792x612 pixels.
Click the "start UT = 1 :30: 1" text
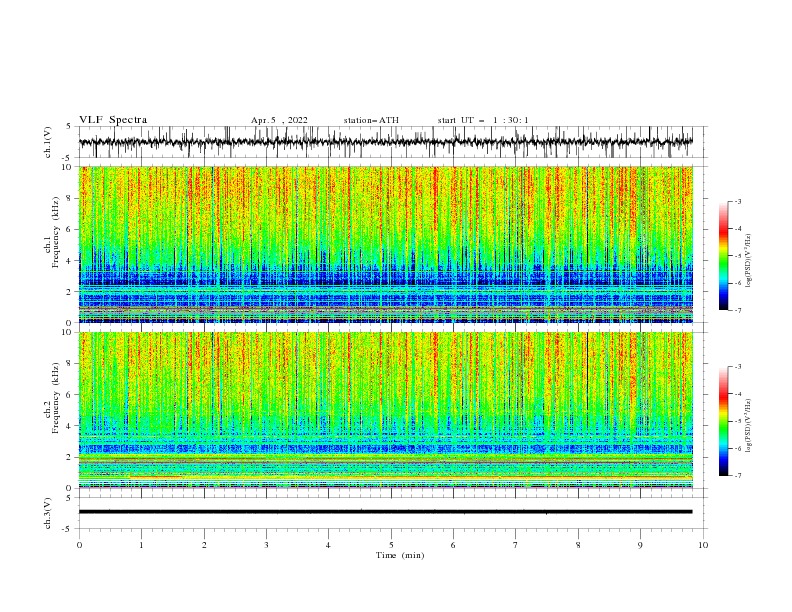(x=483, y=120)
